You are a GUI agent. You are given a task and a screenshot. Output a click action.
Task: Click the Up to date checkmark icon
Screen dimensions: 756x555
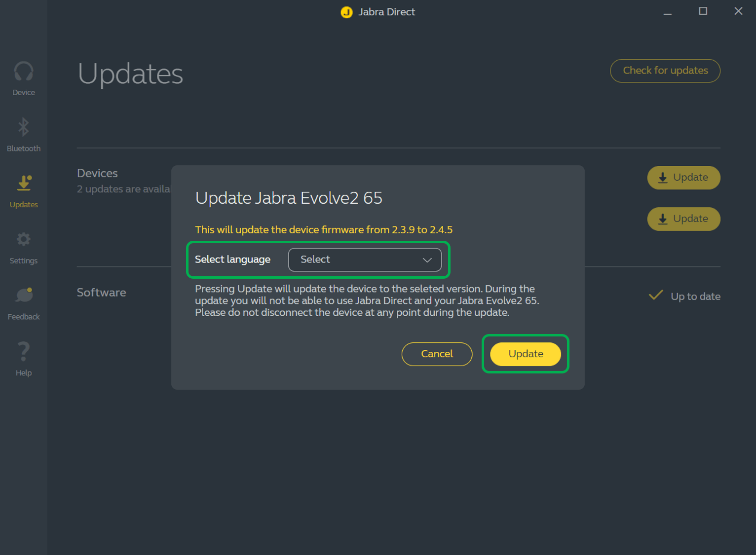pyautogui.click(x=656, y=296)
